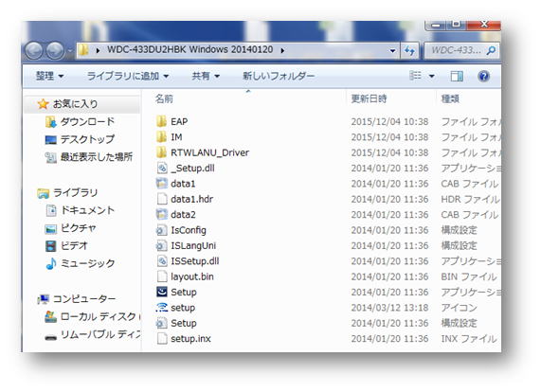
Task: Go forward with the Forward arrow button
Action: tap(55, 51)
